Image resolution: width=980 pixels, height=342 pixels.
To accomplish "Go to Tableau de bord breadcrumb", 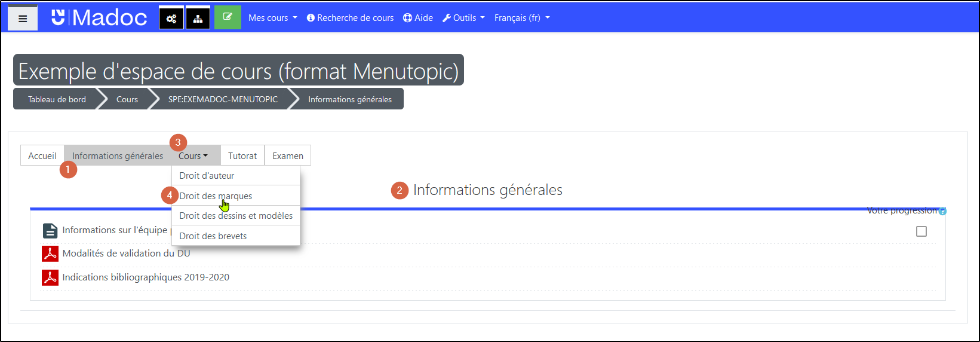I will pos(57,99).
